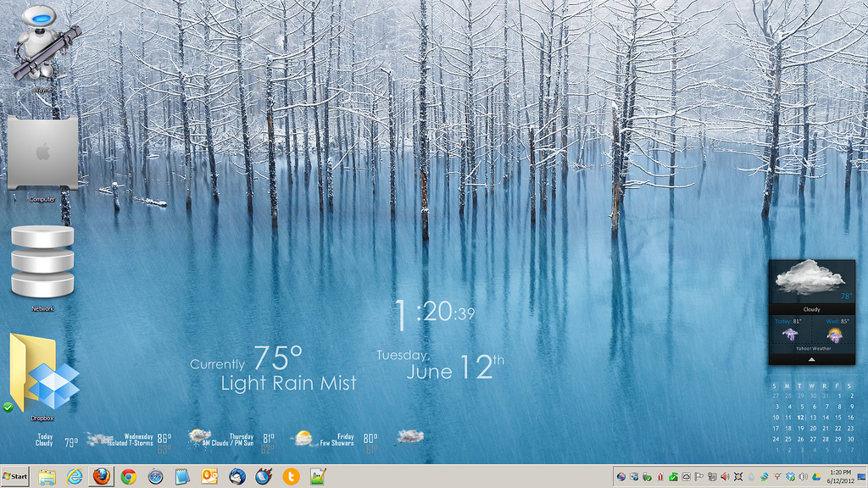This screenshot has height=488, width=868.
Task: Open Windows Explorer from the taskbar
Action: pyautogui.click(x=47, y=476)
